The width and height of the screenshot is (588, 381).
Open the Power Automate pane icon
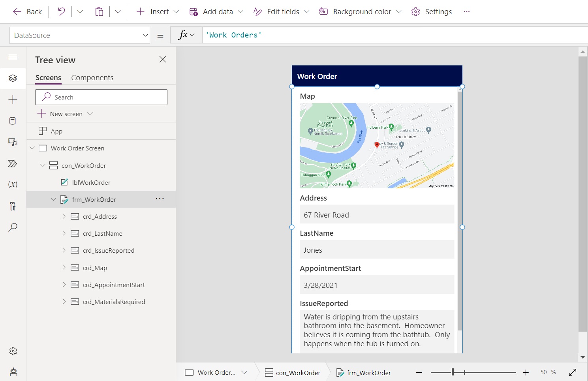tap(13, 163)
